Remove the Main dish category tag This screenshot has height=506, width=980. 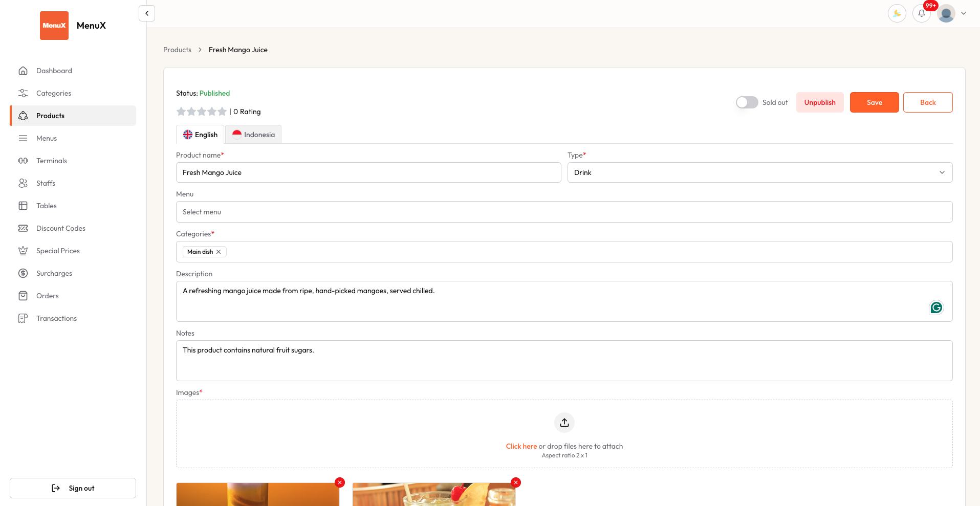(219, 252)
